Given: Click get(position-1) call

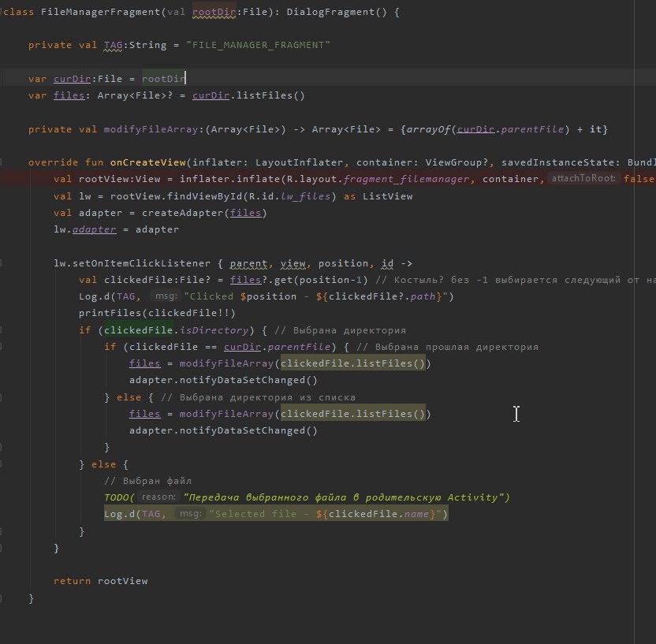Looking at the screenshot, I should pyautogui.click(x=321, y=280).
